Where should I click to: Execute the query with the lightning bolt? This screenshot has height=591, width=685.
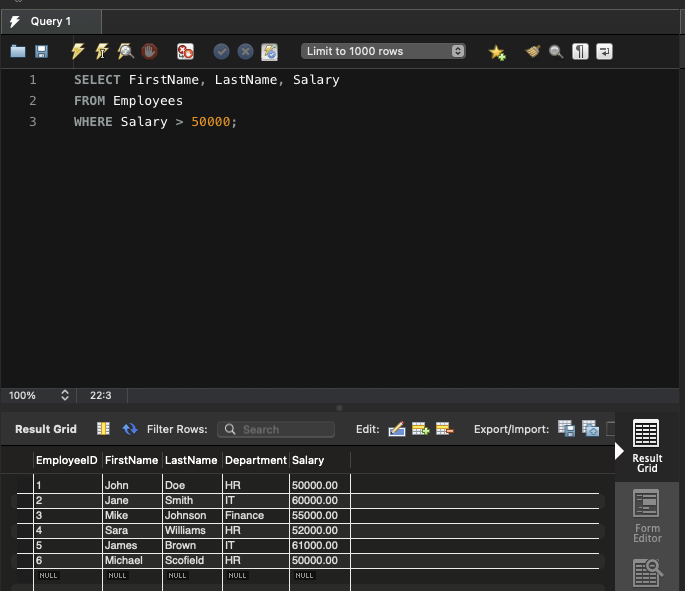point(78,52)
